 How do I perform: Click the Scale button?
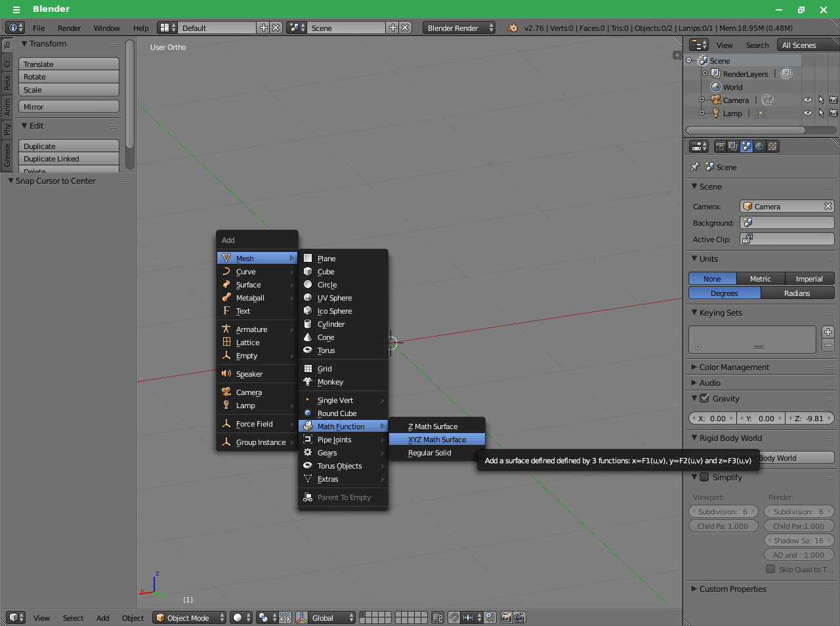tap(69, 90)
